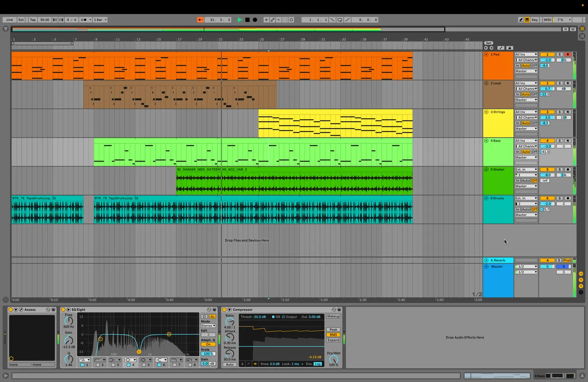Click the Lock Envelopes padlock icon
The width and height of the screenshot is (588, 382).
(x=510, y=48)
